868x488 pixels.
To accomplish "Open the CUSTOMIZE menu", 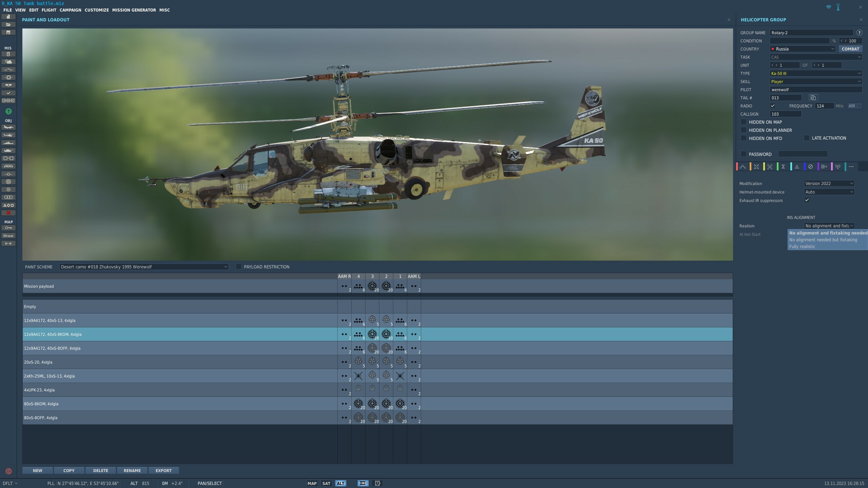I will (x=97, y=10).
